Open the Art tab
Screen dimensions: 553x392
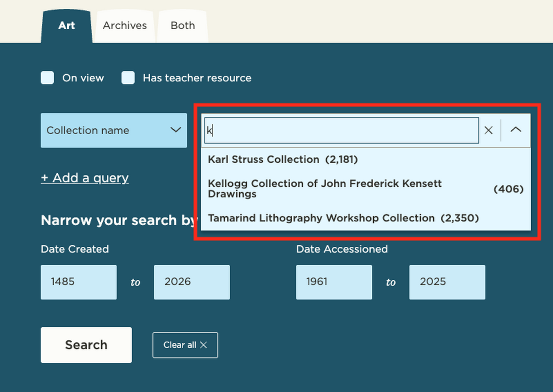[x=66, y=25]
